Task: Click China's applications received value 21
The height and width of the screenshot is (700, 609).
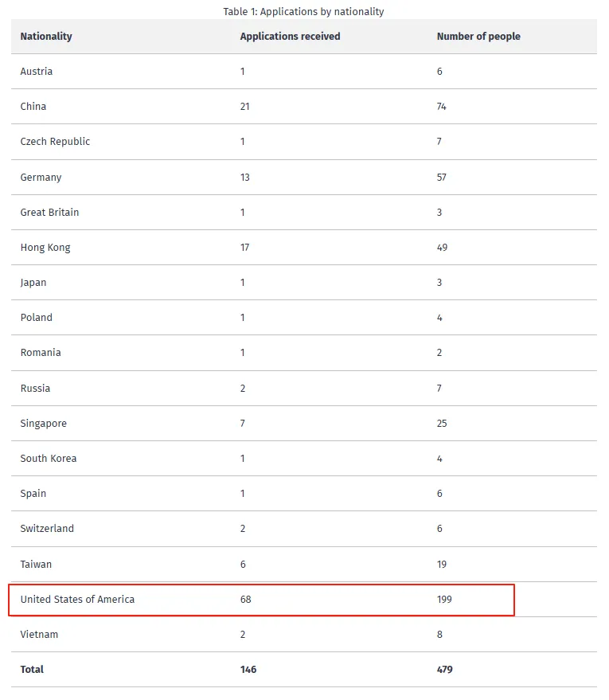Action: click(245, 107)
